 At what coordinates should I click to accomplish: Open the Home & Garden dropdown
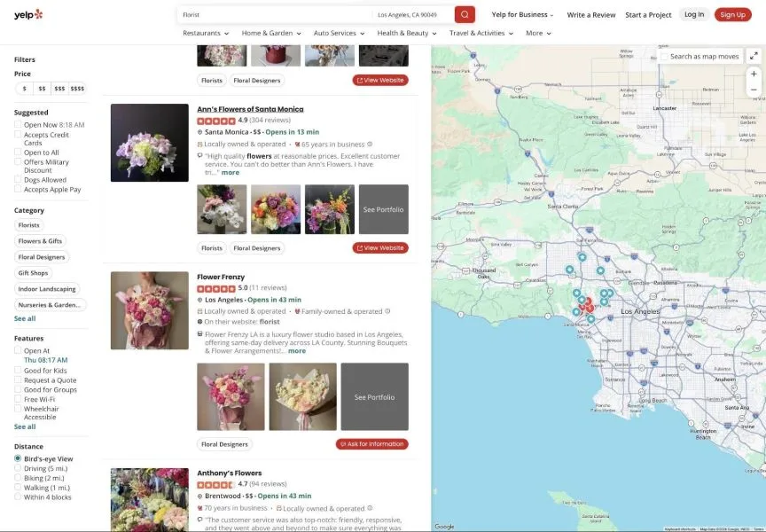(271, 33)
